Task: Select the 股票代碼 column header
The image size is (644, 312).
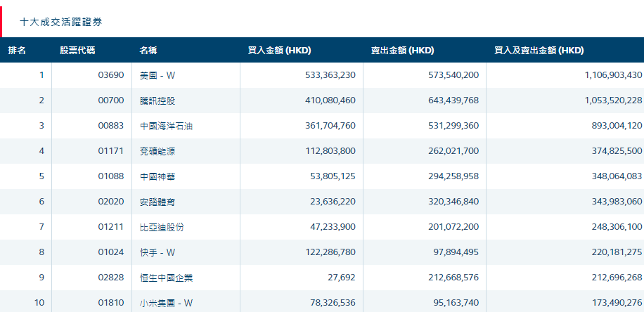Action: (x=77, y=51)
